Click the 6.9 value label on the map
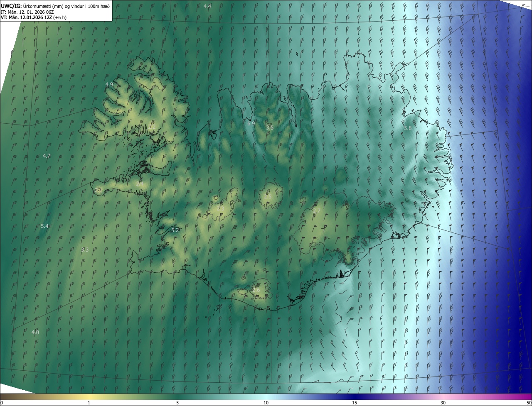The height and width of the screenshot is (406, 532). (251, 124)
